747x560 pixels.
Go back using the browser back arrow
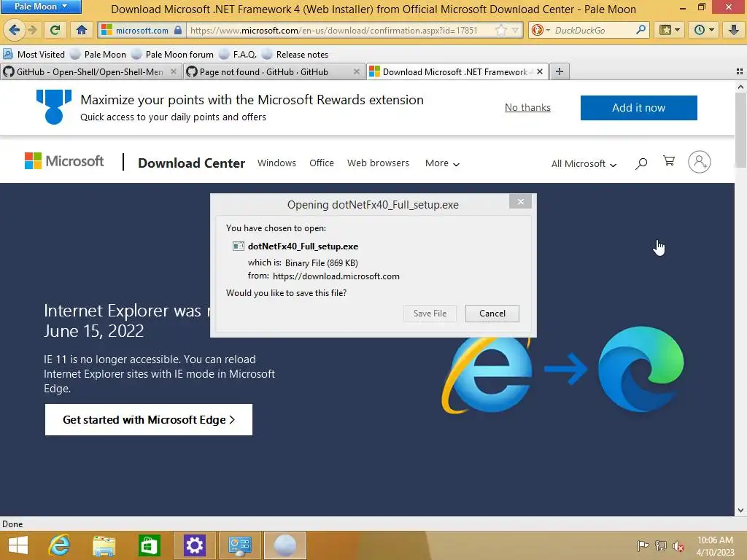[x=15, y=30]
